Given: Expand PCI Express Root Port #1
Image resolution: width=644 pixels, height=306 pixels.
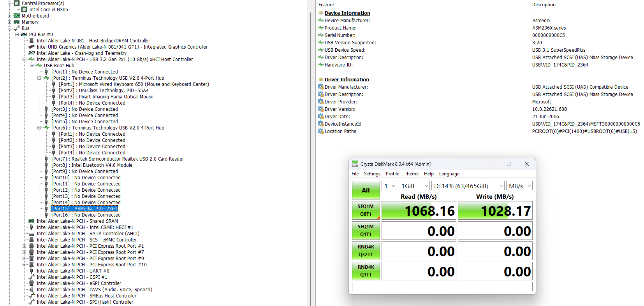Looking at the screenshot, I should pos(24,246).
